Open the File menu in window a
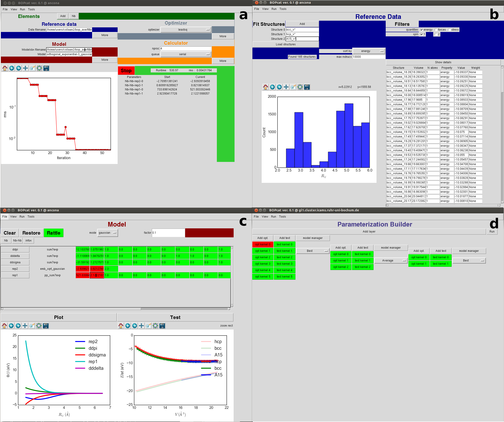Image resolution: width=504 pixels, height=422 pixels. click(5, 9)
